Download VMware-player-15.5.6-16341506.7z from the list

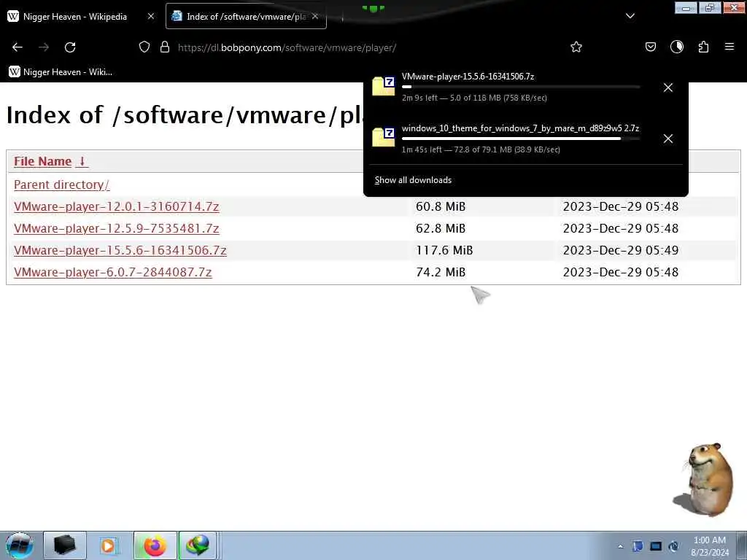[120, 251]
